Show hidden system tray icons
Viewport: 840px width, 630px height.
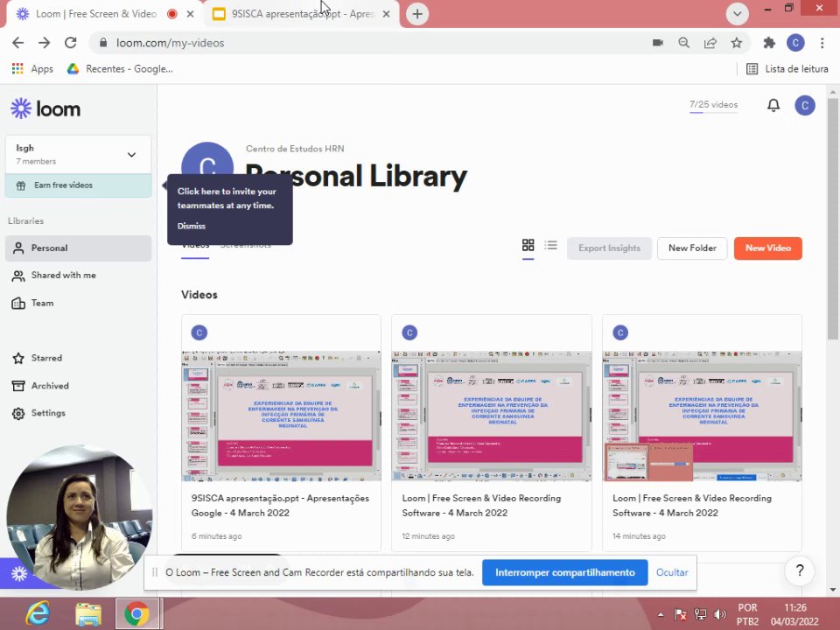pyautogui.click(x=661, y=614)
